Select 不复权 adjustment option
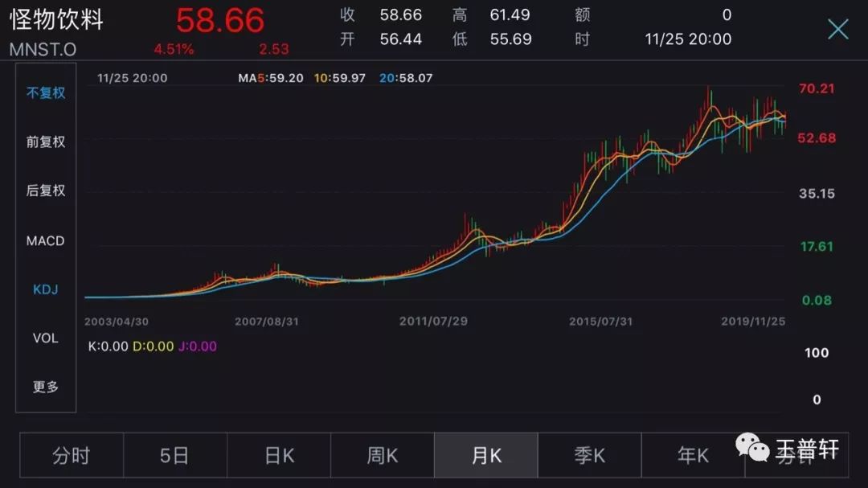868x488 pixels. [x=45, y=92]
